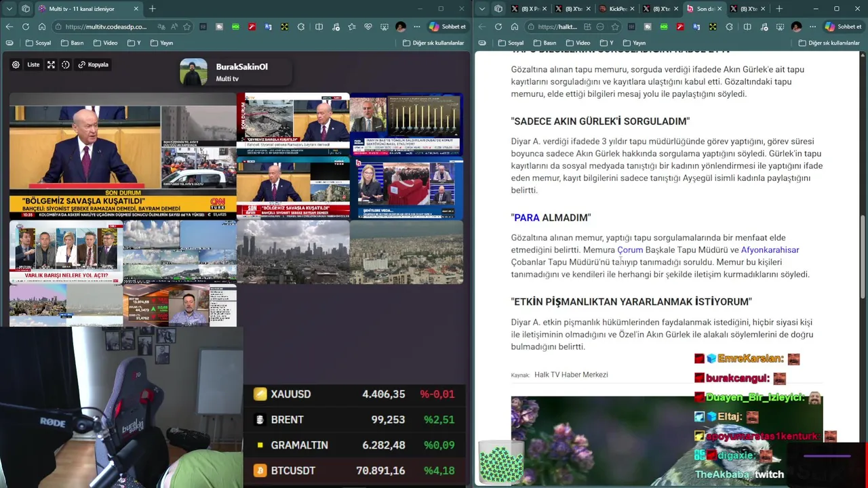Switch Multi tv to Liste view
Image resolution: width=868 pixels, height=488 pixels.
pos(33,64)
